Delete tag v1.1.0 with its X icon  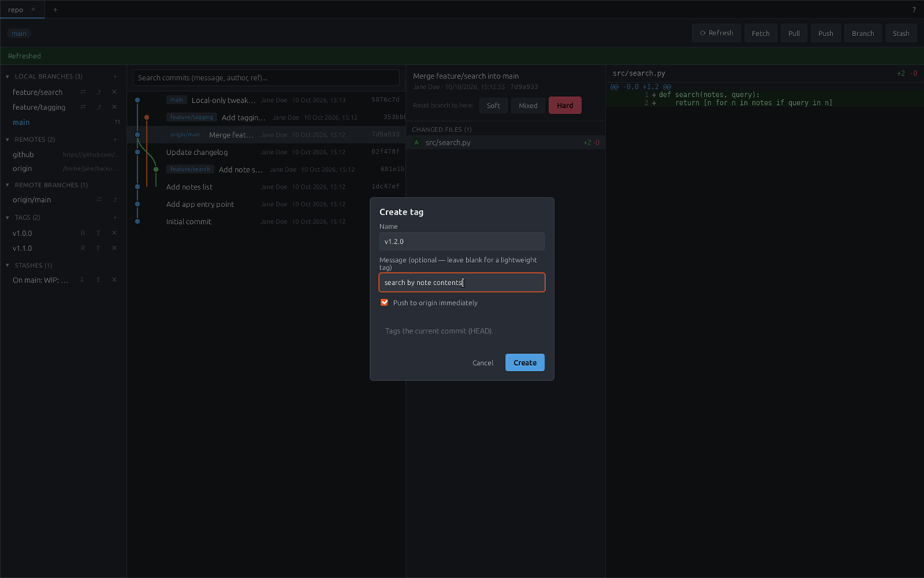pyautogui.click(x=114, y=248)
